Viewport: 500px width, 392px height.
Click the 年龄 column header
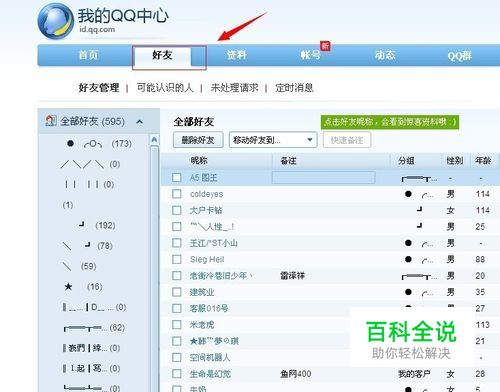pos(483,161)
